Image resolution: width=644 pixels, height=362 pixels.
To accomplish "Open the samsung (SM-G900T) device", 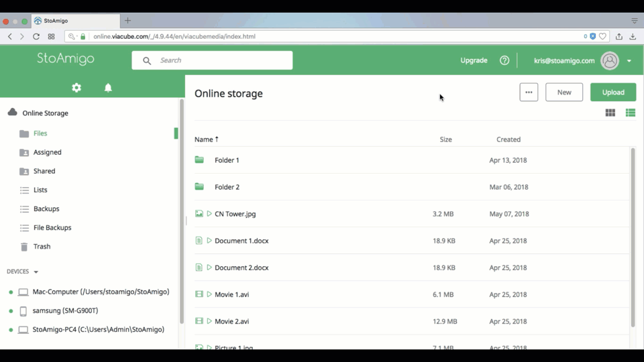I will point(65,310).
